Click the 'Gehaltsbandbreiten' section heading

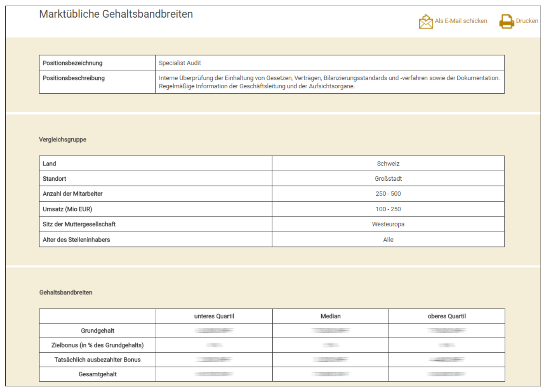(66, 292)
